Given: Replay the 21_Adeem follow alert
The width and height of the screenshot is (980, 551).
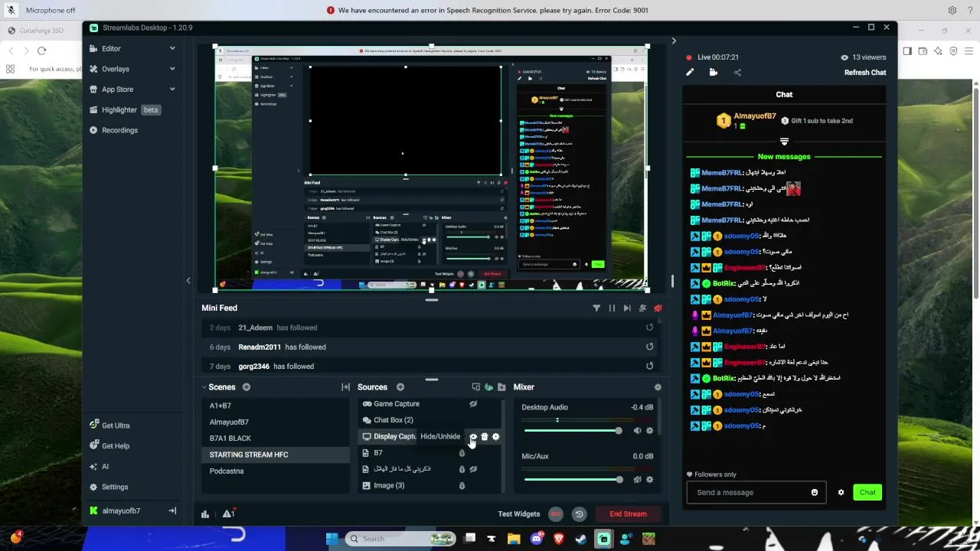Looking at the screenshot, I should point(649,328).
